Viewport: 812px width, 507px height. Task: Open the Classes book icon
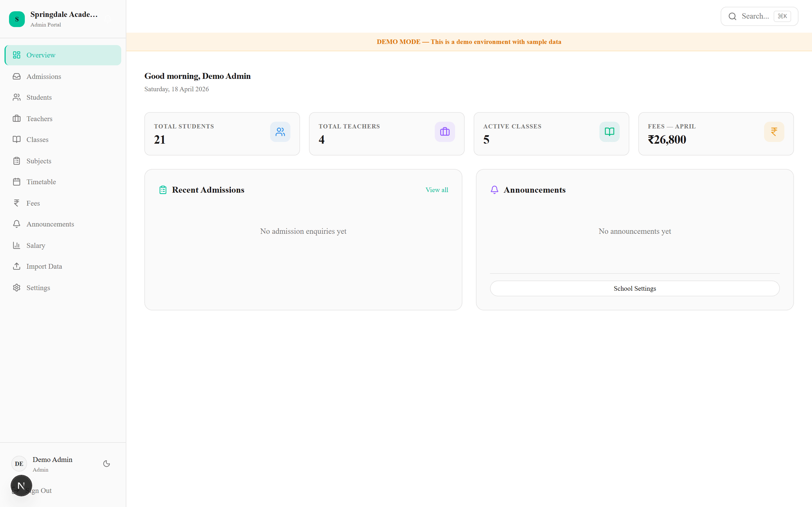[17, 139]
